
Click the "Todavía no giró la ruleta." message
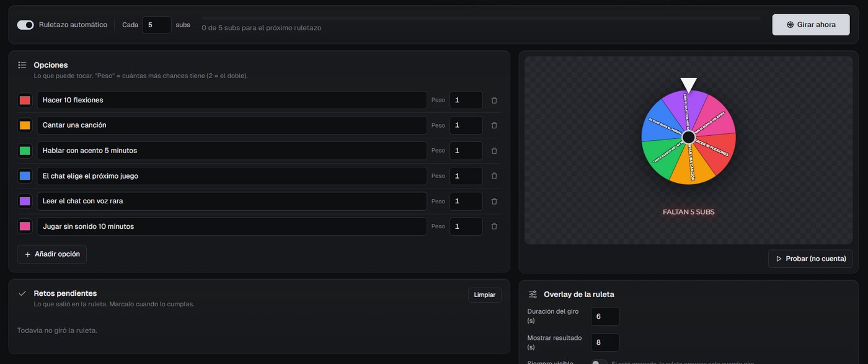(x=57, y=331)
